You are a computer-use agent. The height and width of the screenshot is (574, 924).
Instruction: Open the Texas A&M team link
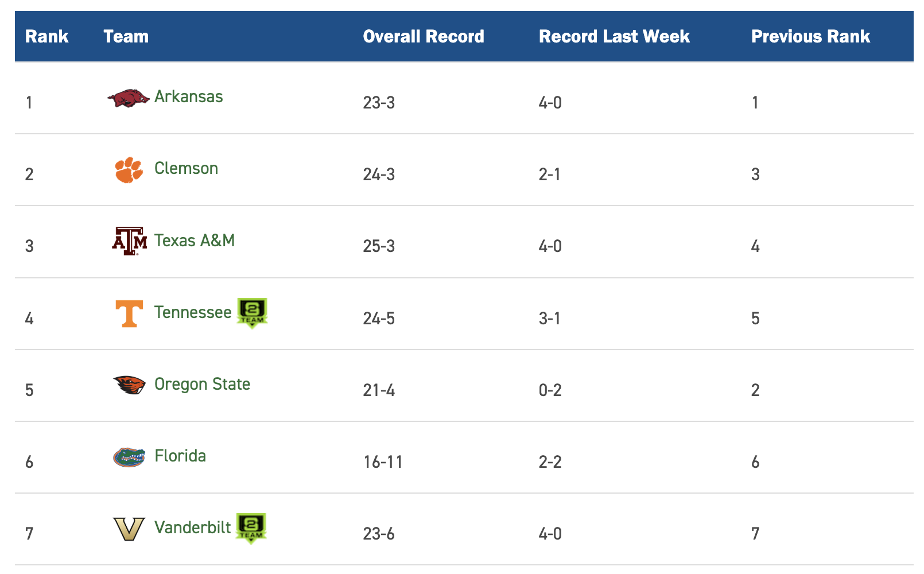(x=195, y=240)
